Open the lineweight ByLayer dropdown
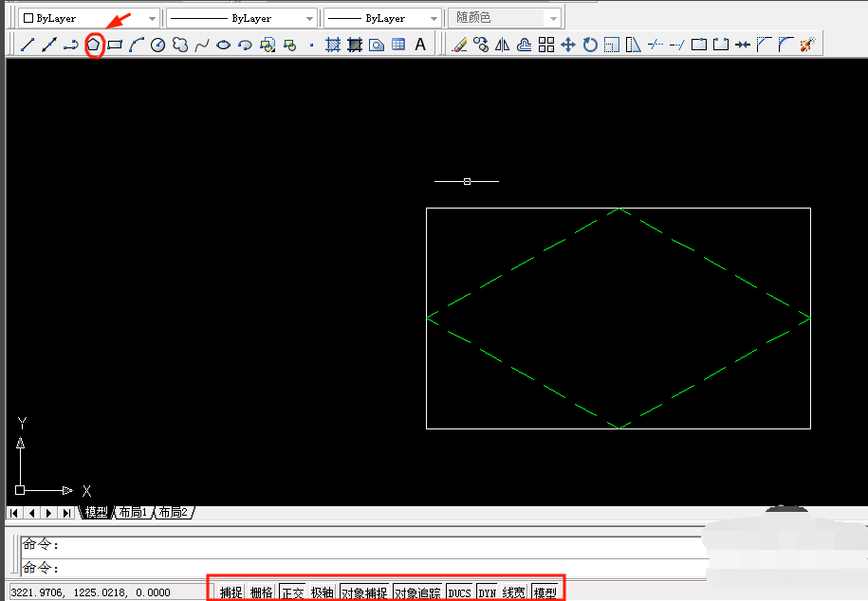 pos(432,17)
